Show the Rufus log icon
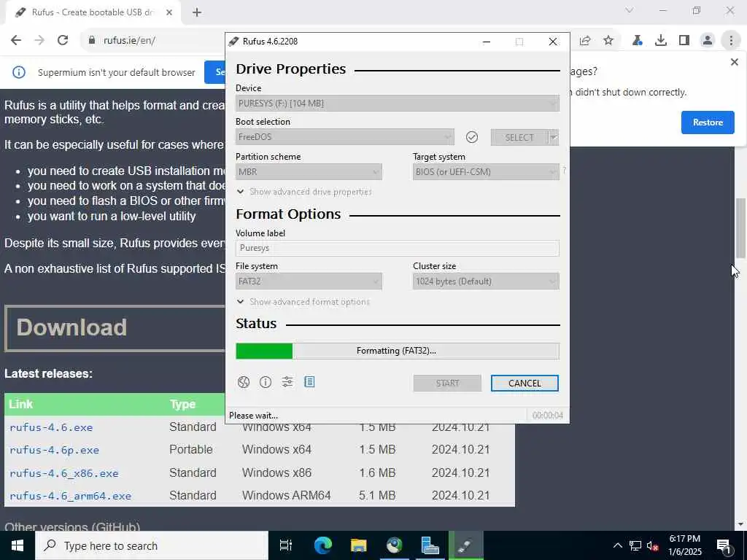747x560 pixels. point(309,381)
